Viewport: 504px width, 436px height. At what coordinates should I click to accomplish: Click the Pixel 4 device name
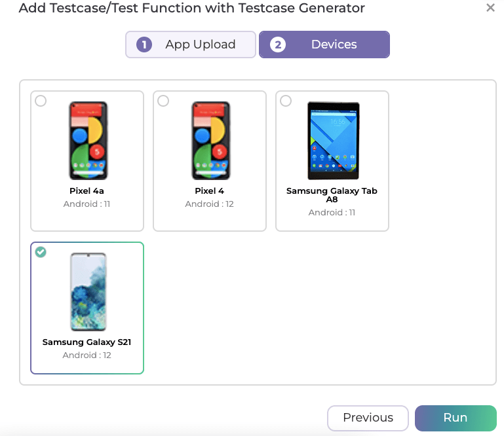coord(210,191)
